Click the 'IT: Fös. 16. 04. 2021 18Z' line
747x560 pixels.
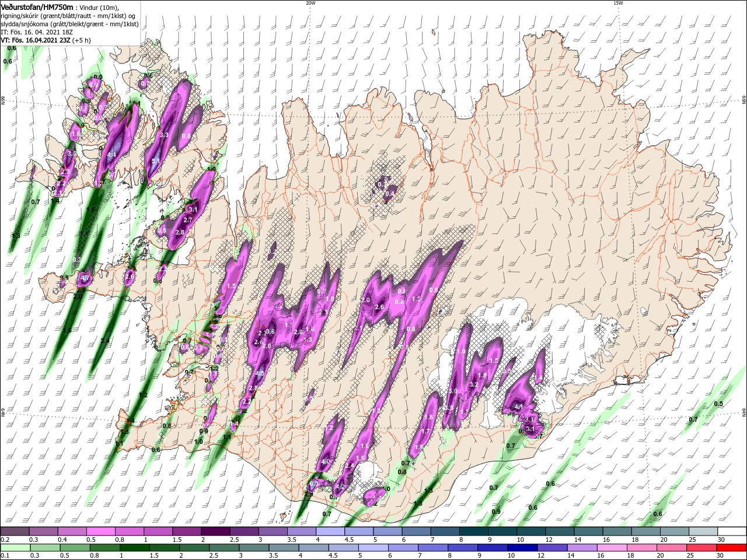coord(37,32)
